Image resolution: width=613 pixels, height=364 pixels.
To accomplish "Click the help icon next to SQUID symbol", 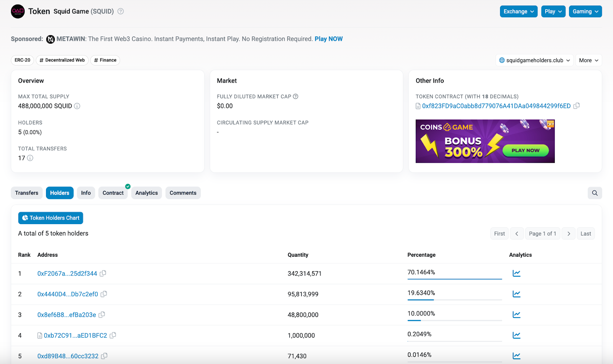I will tap(120, 11).
